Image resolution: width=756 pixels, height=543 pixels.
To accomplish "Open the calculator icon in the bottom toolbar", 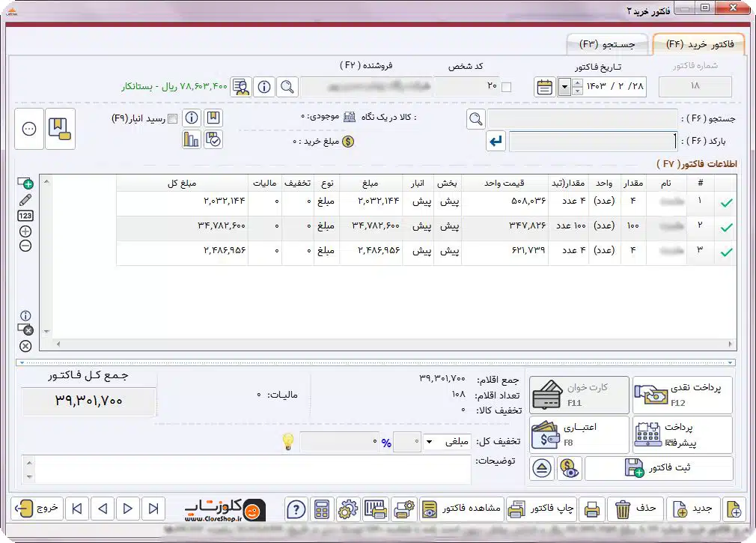I will 322,509.
